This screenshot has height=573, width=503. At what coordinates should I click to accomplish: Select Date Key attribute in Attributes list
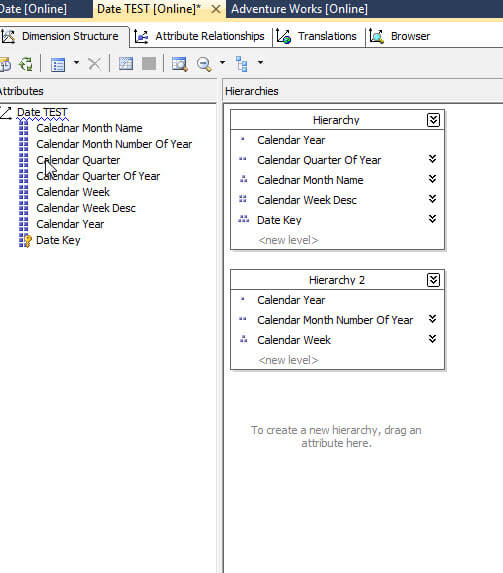(x=58, y=240)
